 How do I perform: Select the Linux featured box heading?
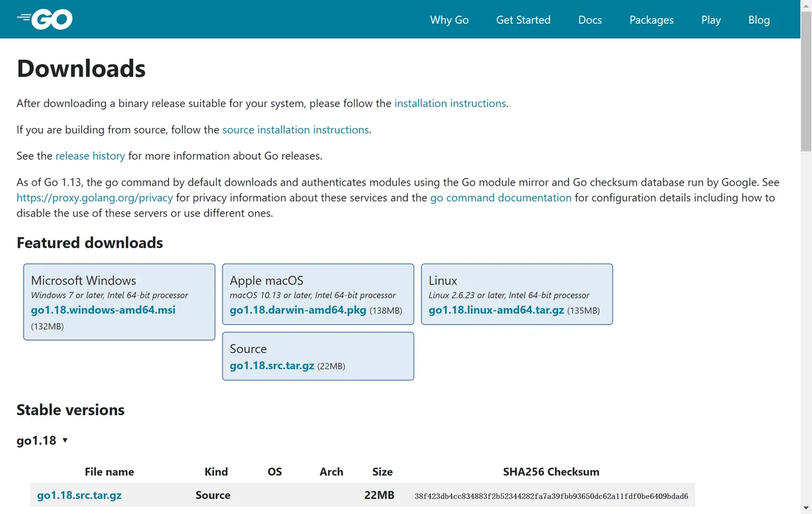point(443,280)
